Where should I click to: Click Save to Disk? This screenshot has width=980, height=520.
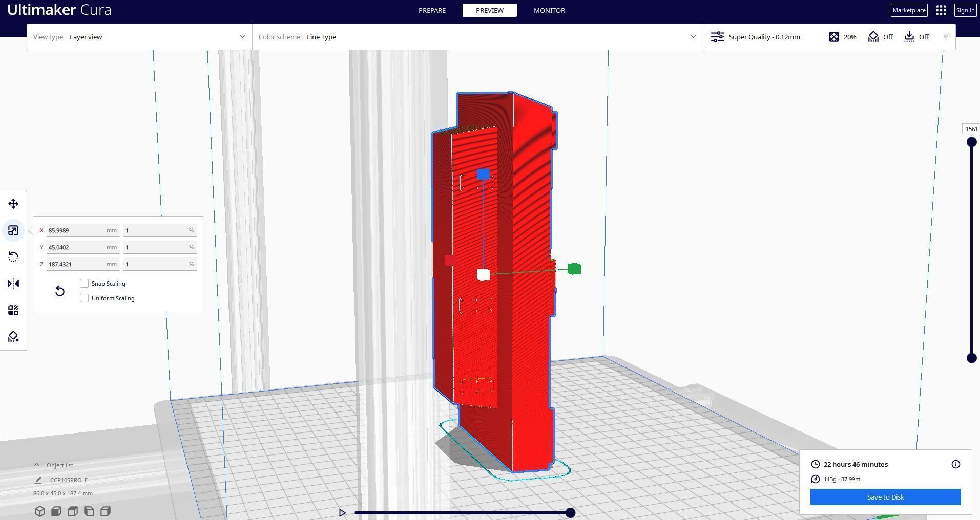[x=886, y=497]
